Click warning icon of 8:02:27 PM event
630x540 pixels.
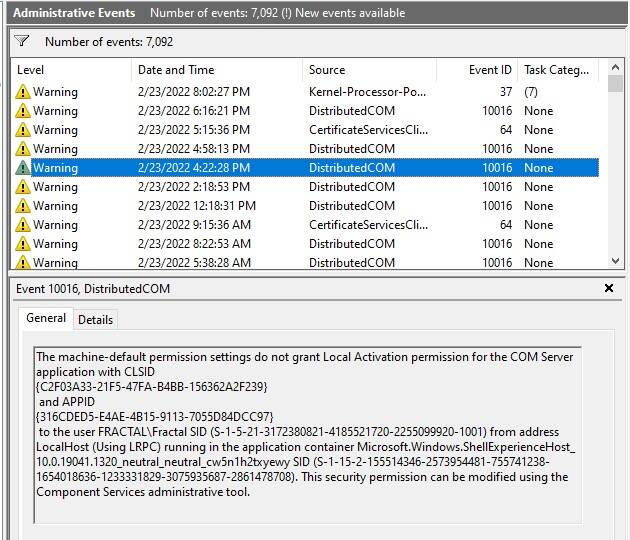click(x=23, y=92)
